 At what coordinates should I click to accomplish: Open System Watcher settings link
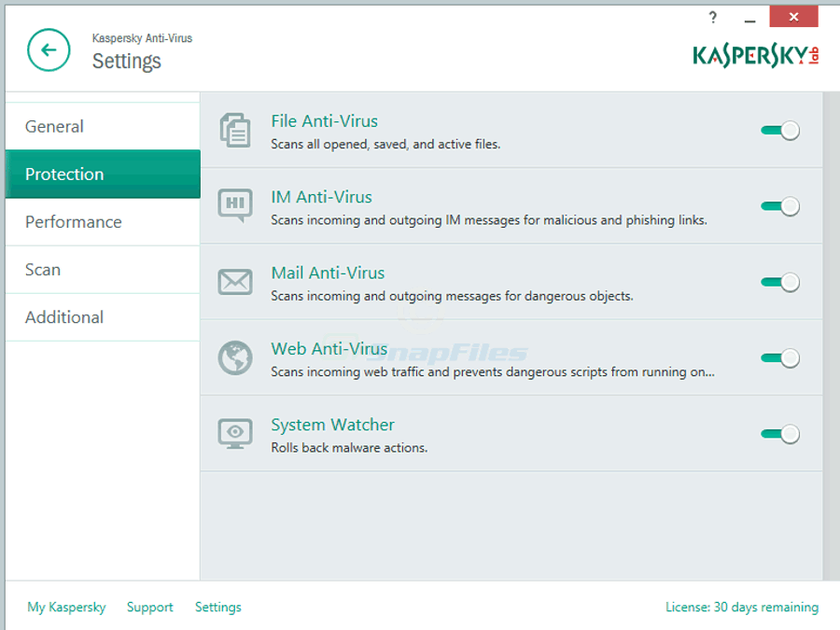332,425
